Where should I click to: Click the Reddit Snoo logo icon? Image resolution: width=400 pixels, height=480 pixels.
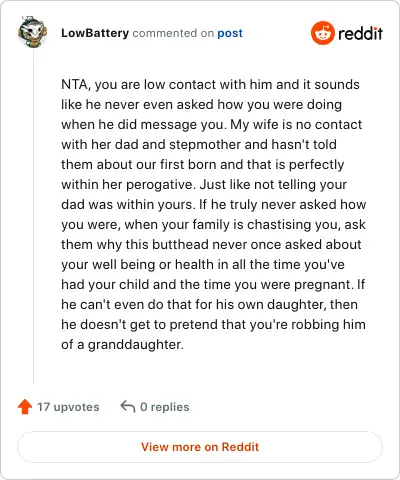(x=322, y=33)
